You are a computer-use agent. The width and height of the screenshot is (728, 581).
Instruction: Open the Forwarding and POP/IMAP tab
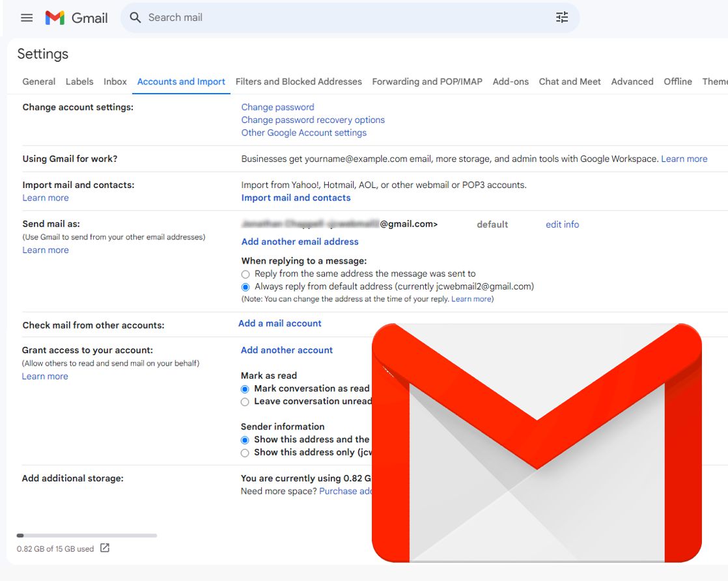[x=427, y=81]
